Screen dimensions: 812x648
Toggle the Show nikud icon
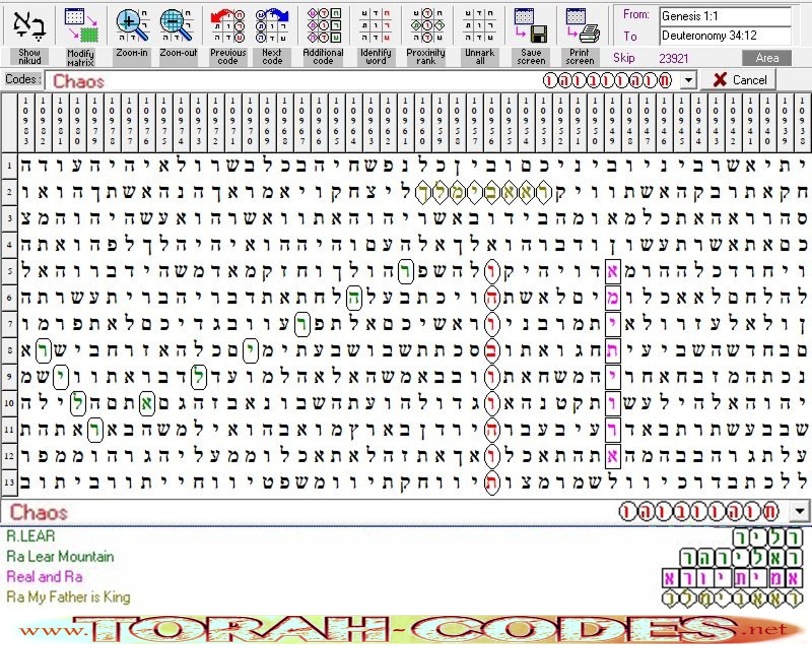[x=29, y=25]
